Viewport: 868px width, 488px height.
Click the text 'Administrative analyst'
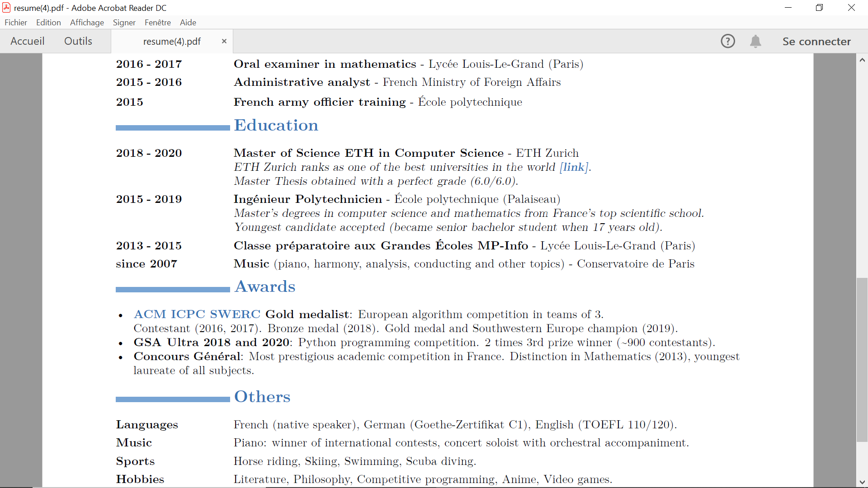(x=302, y=82)
